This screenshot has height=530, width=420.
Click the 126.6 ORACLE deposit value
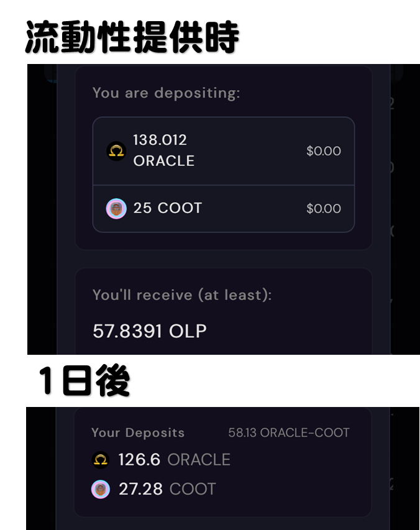(175, 460)
